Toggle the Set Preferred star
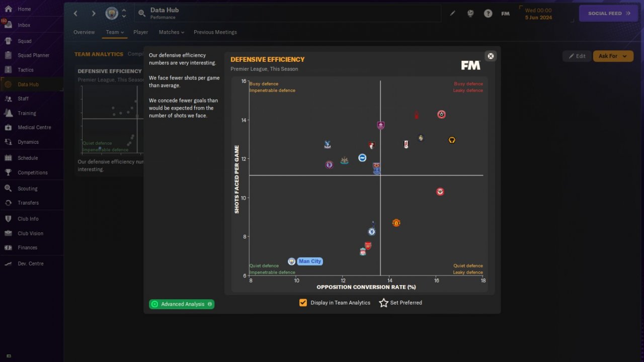Viewport: 644px width, 362px height. [383, 303]
